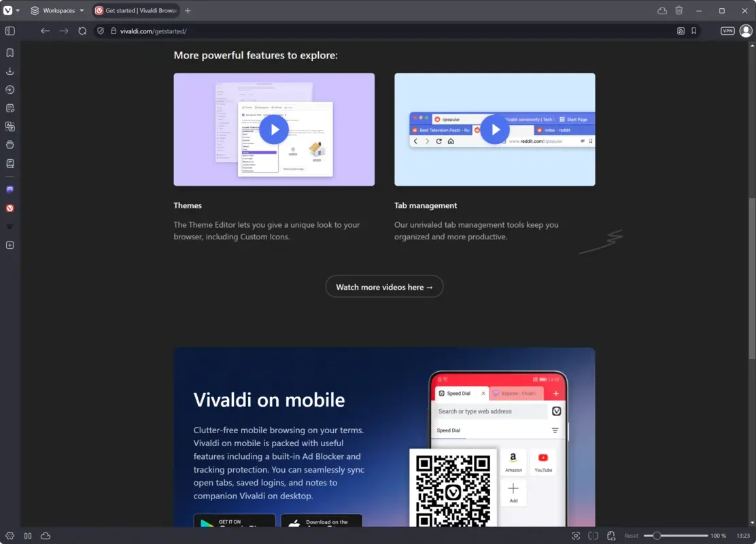Open a new tab with the plus button

click(x=188, y=10)
